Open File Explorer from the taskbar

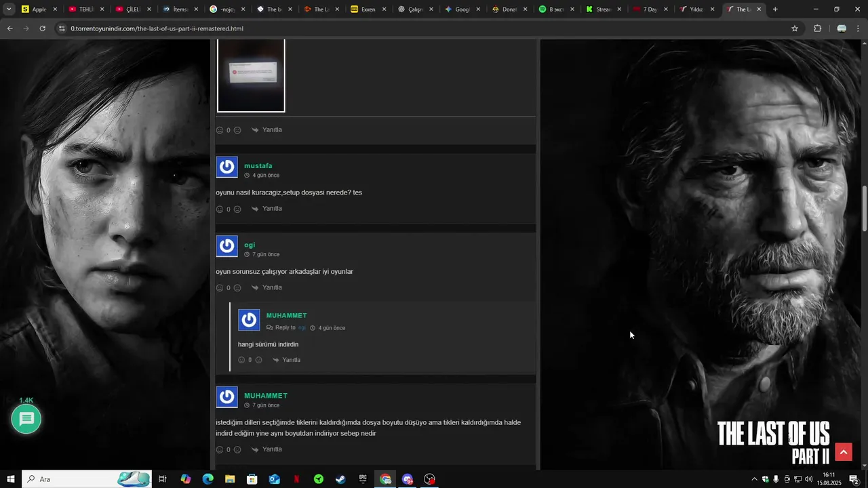click(x=230, y=479)
